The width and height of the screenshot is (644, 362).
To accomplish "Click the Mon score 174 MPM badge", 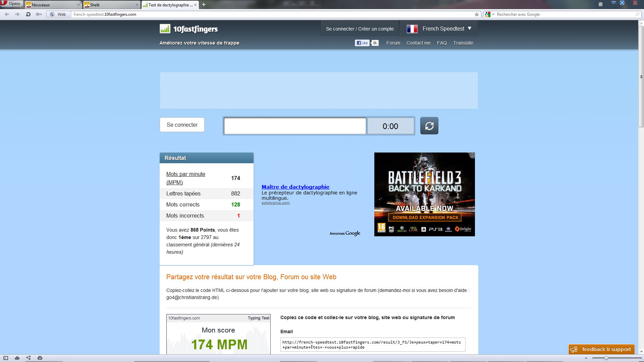I will (x=218, y=334).
